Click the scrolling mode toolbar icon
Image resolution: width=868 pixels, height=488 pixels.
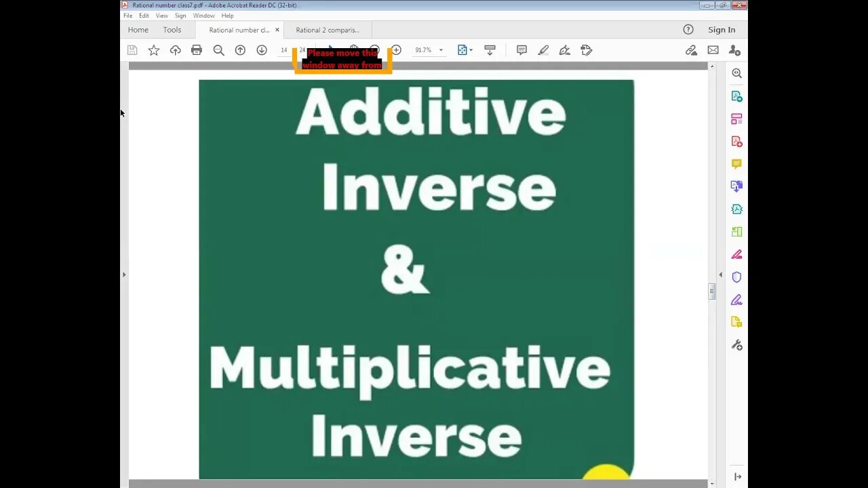click(x=490, y=50)
